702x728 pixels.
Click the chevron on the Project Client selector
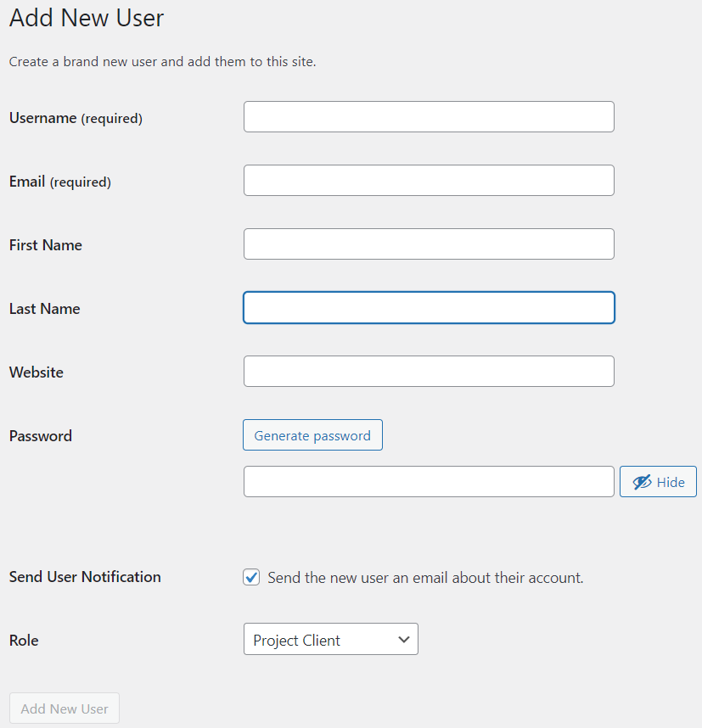click(x=403, y=639)
